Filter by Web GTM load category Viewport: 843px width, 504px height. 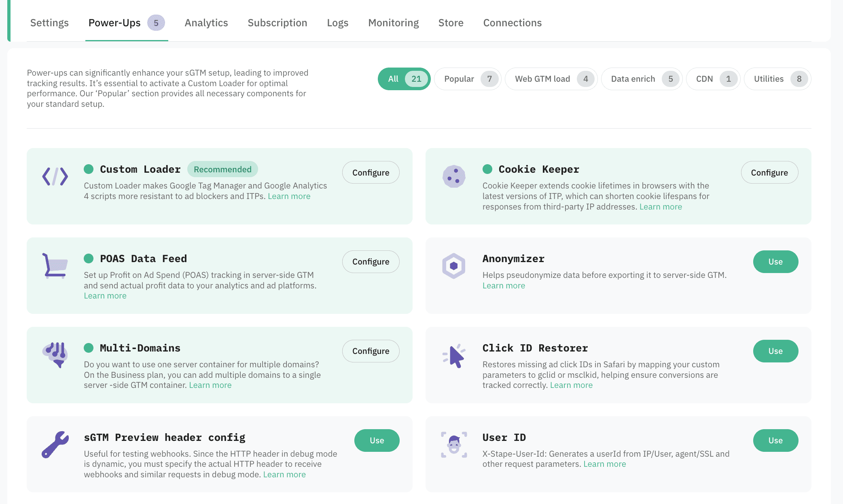point(551,79)
